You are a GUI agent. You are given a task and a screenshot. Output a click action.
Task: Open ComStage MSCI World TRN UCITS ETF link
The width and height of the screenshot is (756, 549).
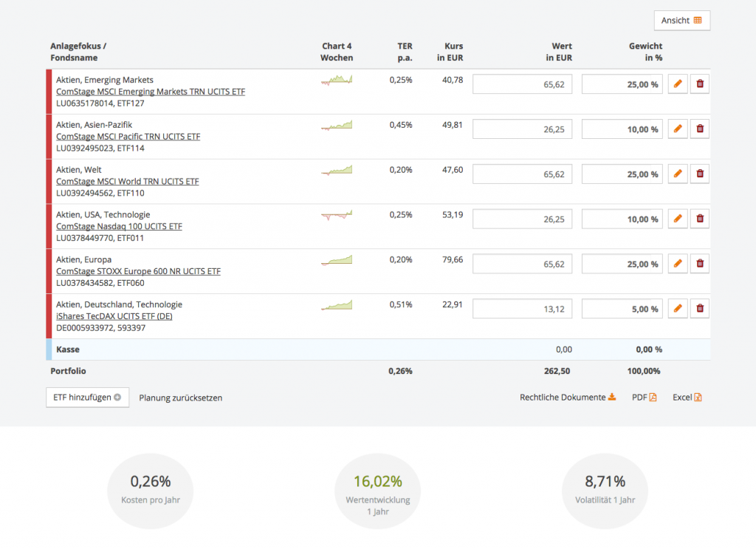[127, 181]
